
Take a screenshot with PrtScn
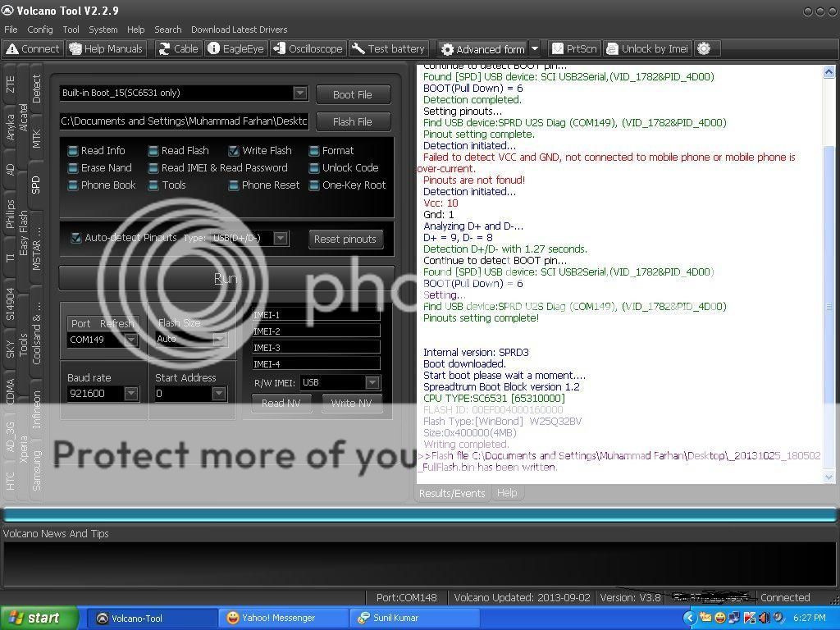574,49
